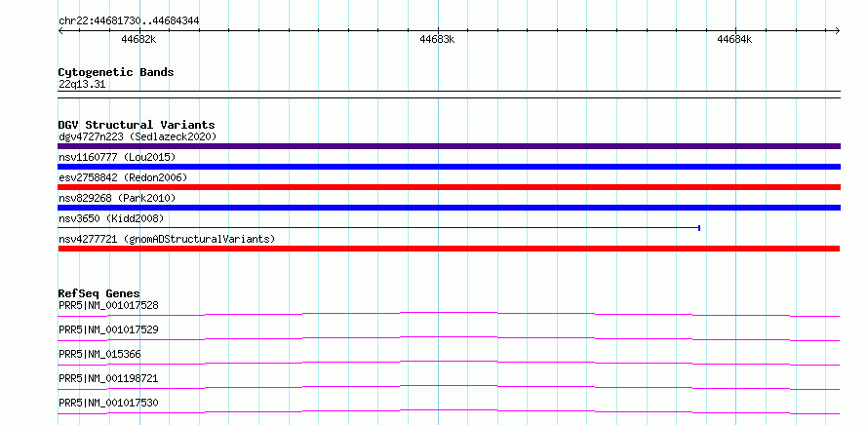Viewport: 868px width, 425px height.
Task: Click the red esv2758842 variant bar
Action: pos(449,187)
